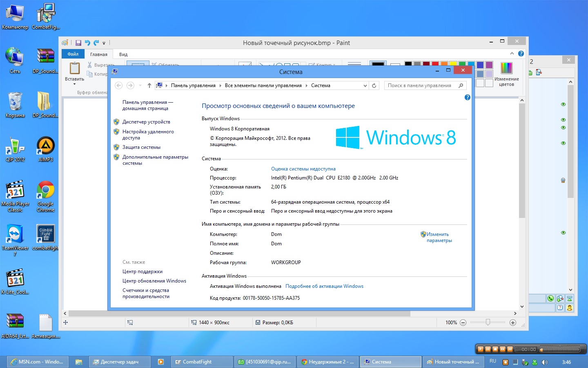Open the Quick Access Toolbar customize dropdown
The height and width of the screenshot is (368, 588).
(104, 43)
